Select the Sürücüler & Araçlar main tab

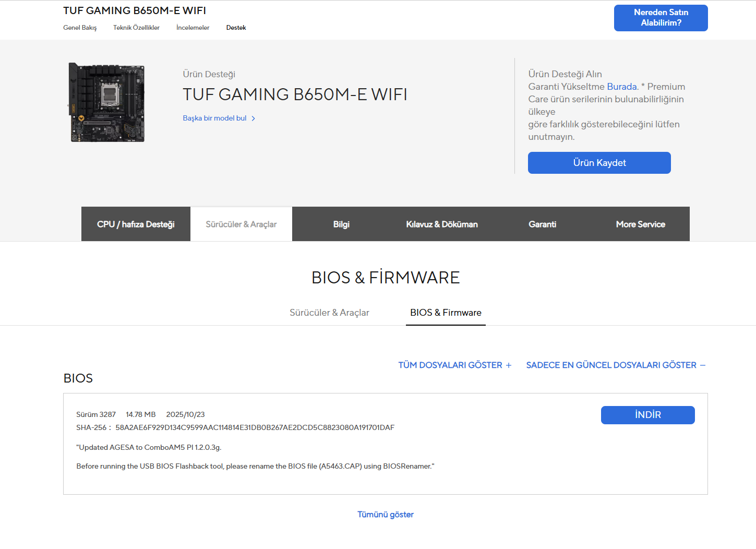point(241,224)
